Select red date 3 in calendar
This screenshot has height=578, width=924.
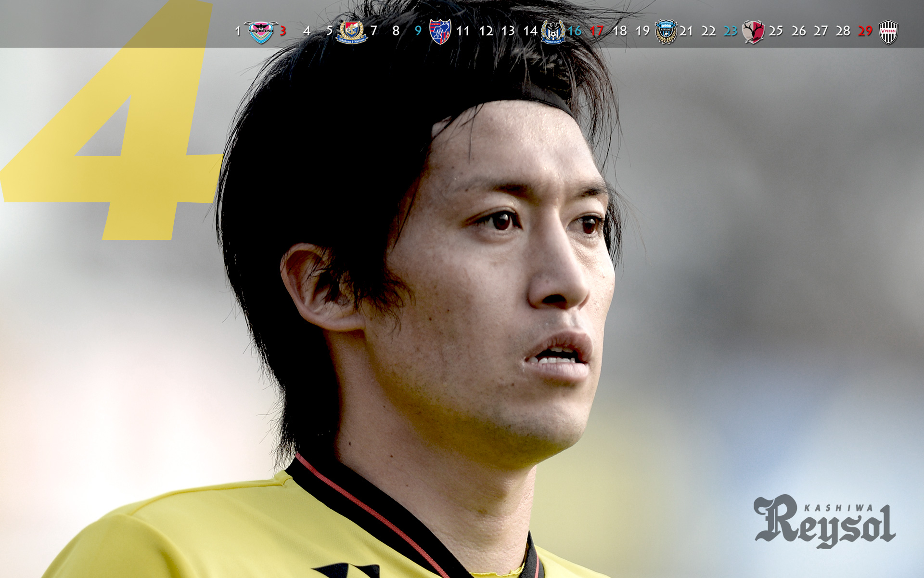(x=283, y=31)
